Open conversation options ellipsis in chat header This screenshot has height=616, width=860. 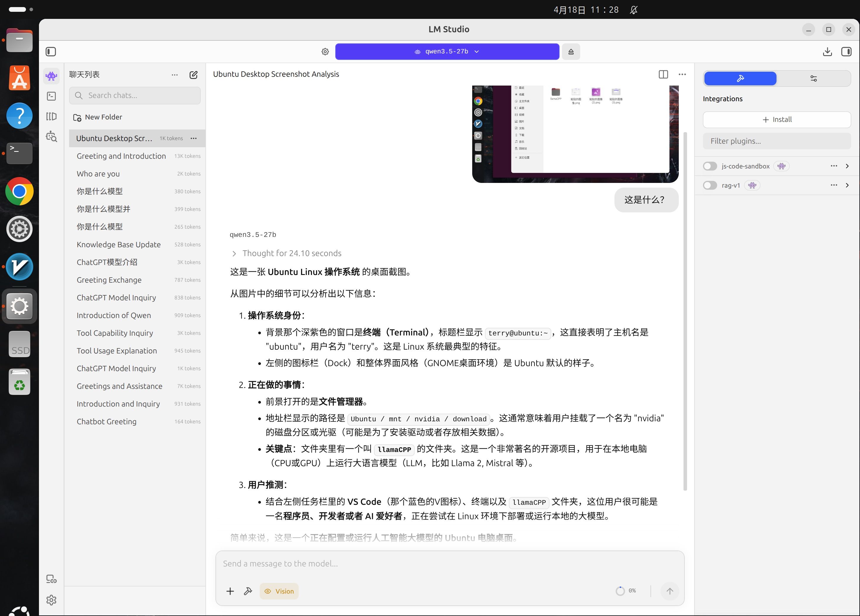click(682, 74)
